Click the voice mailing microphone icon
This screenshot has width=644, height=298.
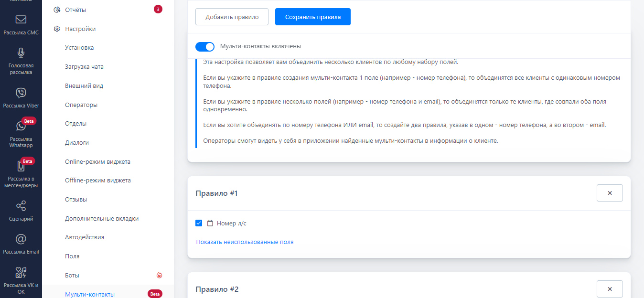(x=21, y=53)
